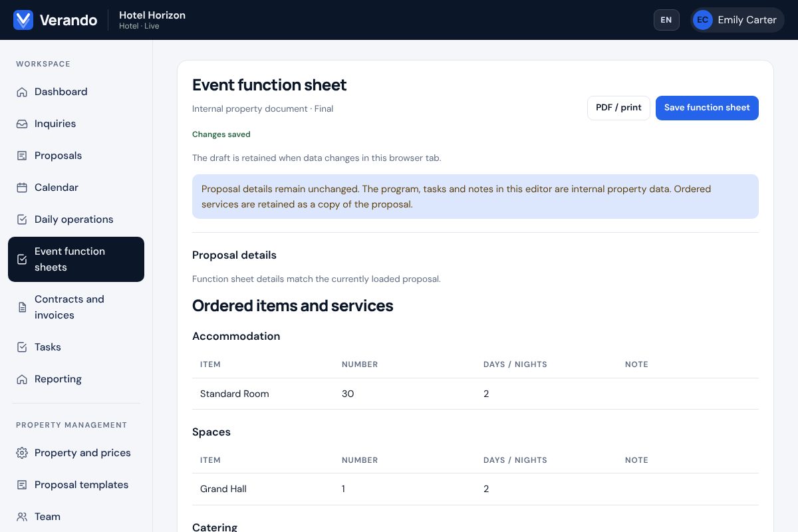Open the Reporting section
Viewport: 798px width, 532px height.
point(76,379)
